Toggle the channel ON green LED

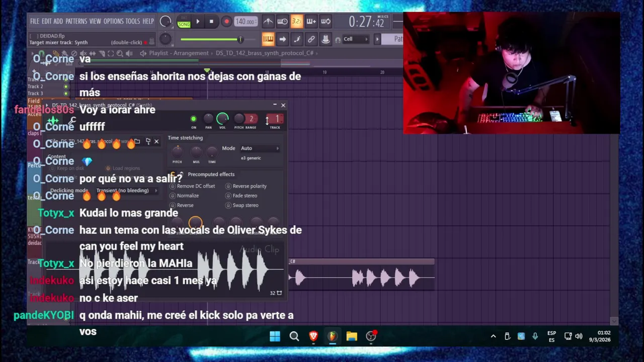pos(193,119)
